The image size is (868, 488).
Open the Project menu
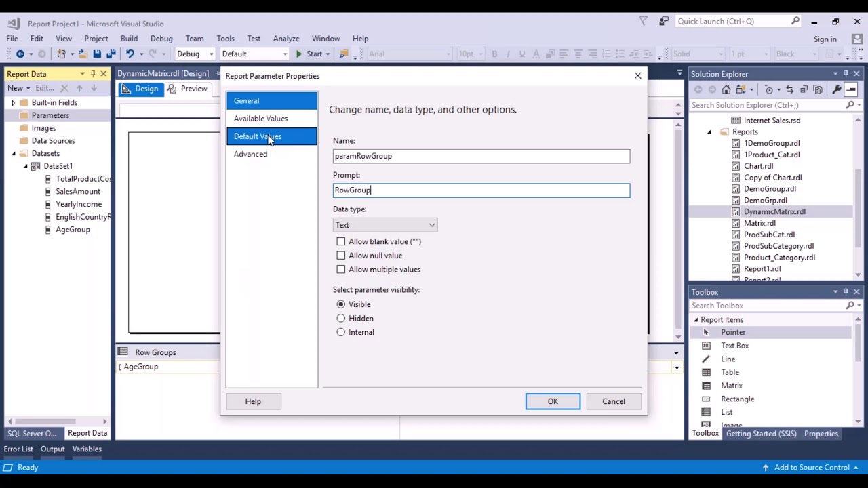tap(96, 39)
